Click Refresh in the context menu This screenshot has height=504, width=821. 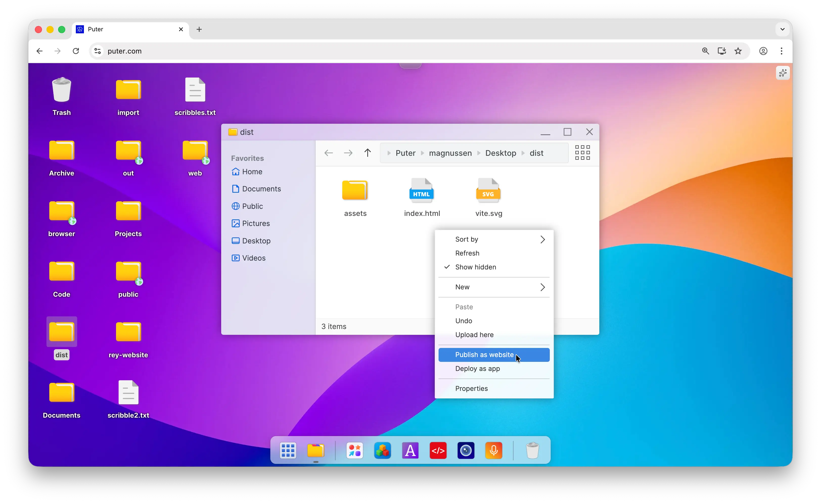(x=467, y=253)
